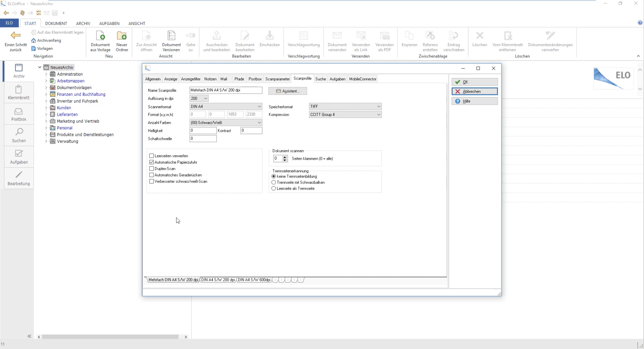Click the Einchecken ribbon icon
The image size is (644, 349).
pos(269,36)
